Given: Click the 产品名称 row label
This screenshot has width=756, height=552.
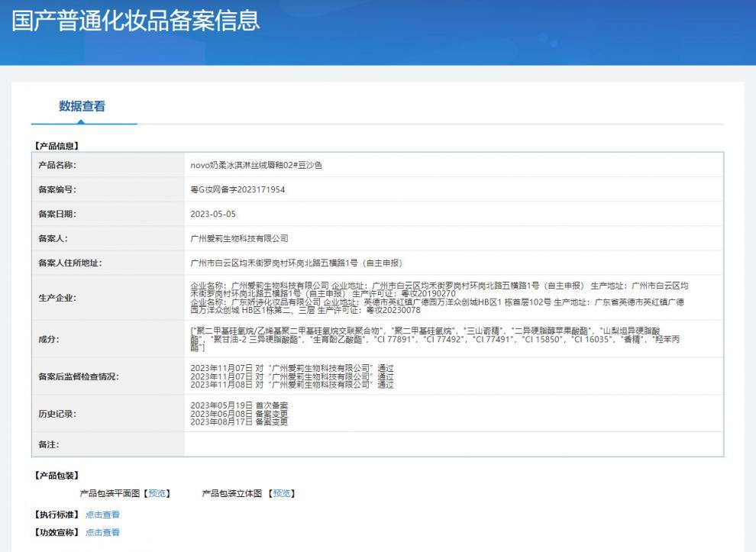Looking at the screenshot, I should [57, 165].
